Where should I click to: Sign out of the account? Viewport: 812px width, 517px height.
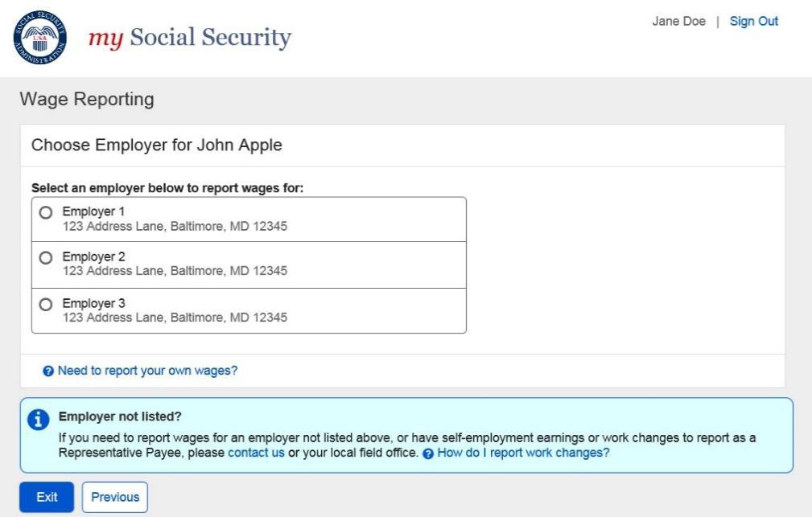click(753, 22)
